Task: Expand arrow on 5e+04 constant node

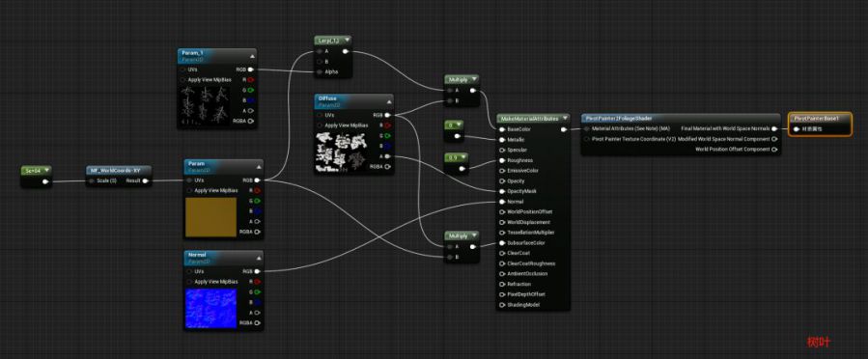Action: [46, 170]
